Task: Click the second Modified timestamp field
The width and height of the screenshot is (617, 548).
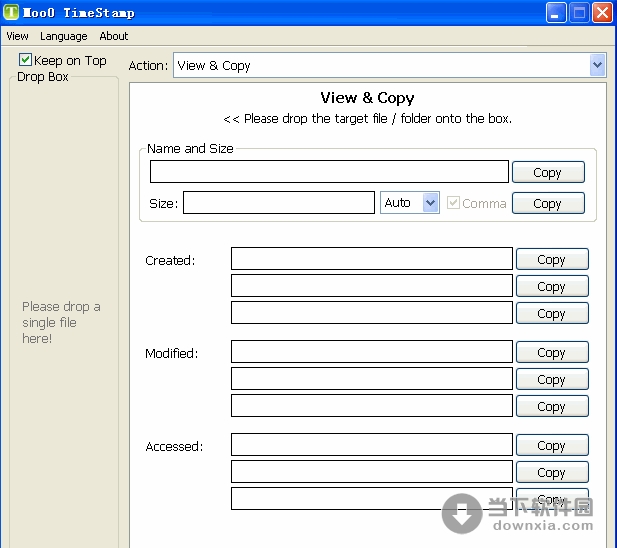Action: pos(372,378)
